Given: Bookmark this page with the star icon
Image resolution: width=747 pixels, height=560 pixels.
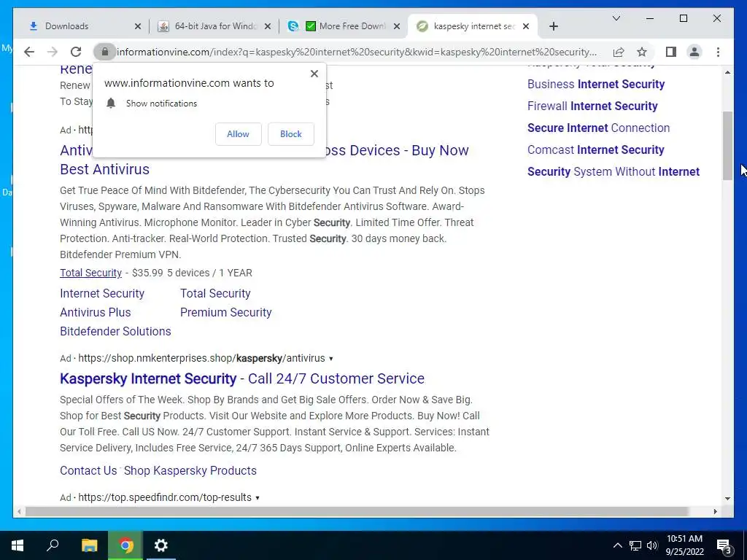Looking at the screenshot, I should coord(642,52).
